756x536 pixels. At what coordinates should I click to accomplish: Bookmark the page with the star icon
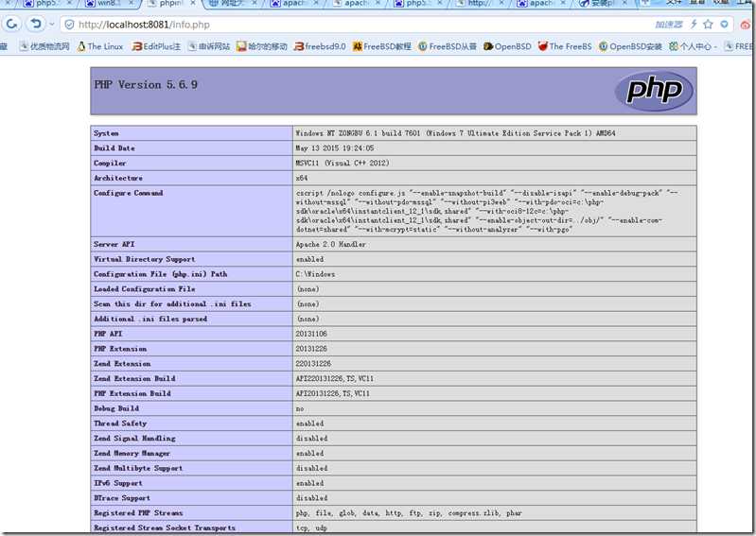pyautogui.click(x=708, y=24)
